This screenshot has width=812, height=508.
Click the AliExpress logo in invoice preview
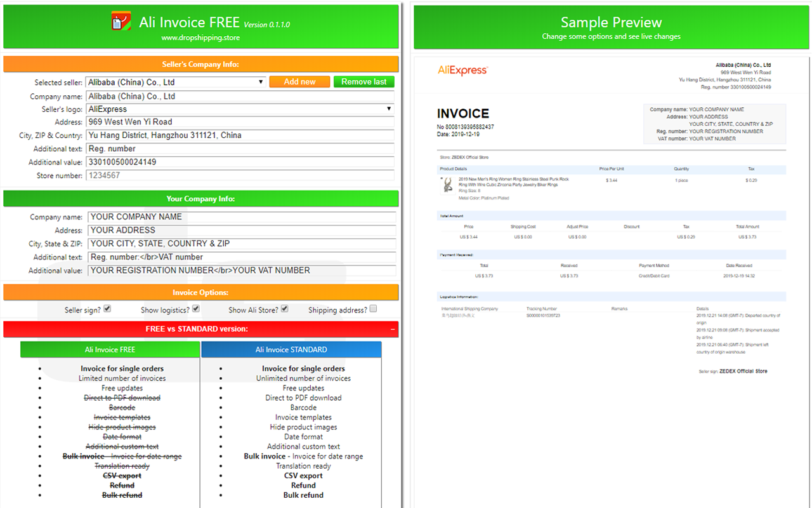coord(462,70)
